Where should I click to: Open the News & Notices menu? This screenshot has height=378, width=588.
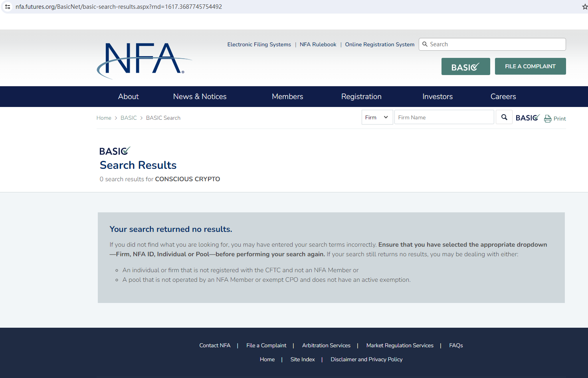[x=200, y=97]
